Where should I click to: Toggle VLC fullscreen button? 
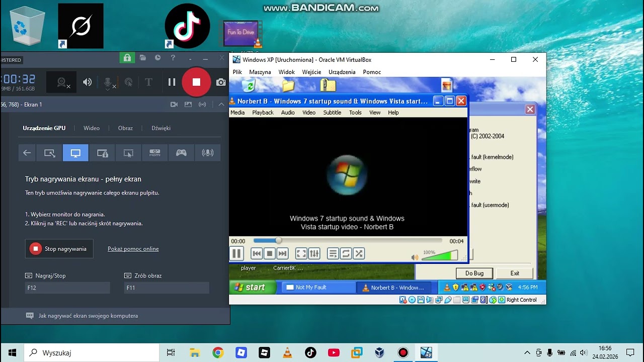301,254
